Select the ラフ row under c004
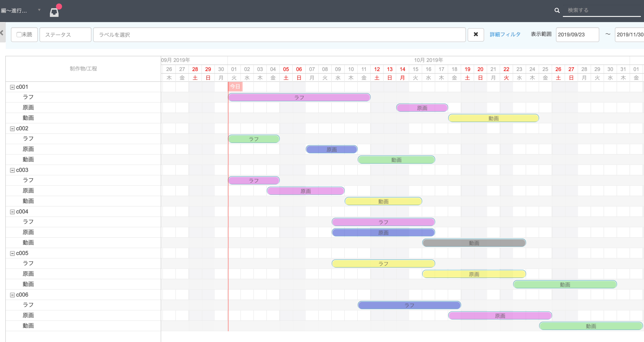This screenshot has height=342, width=644. [x=83, y=222]
